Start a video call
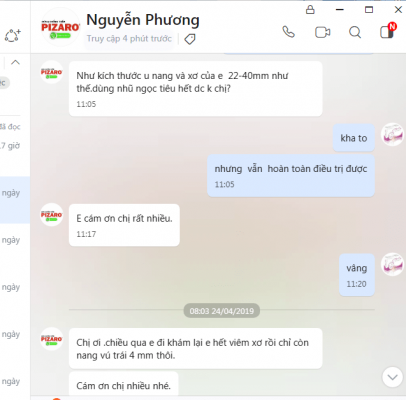The height and width of the screenshot is (400, 406). (x=323, y=32)
